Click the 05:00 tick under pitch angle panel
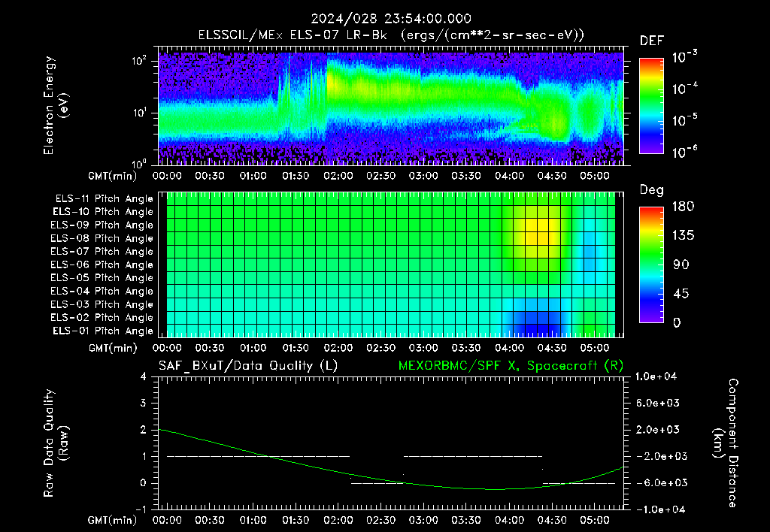The height and width of the screenshot is (532, 770). pos(595,348)
